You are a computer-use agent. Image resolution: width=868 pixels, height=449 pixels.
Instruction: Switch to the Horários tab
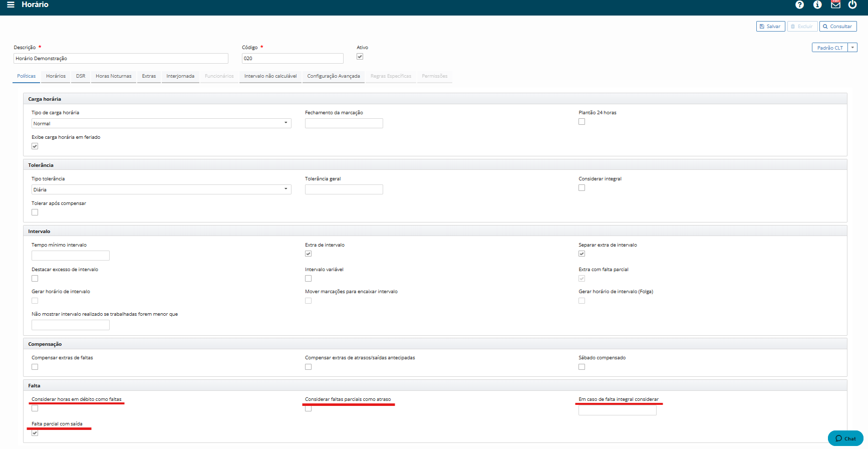56,76
